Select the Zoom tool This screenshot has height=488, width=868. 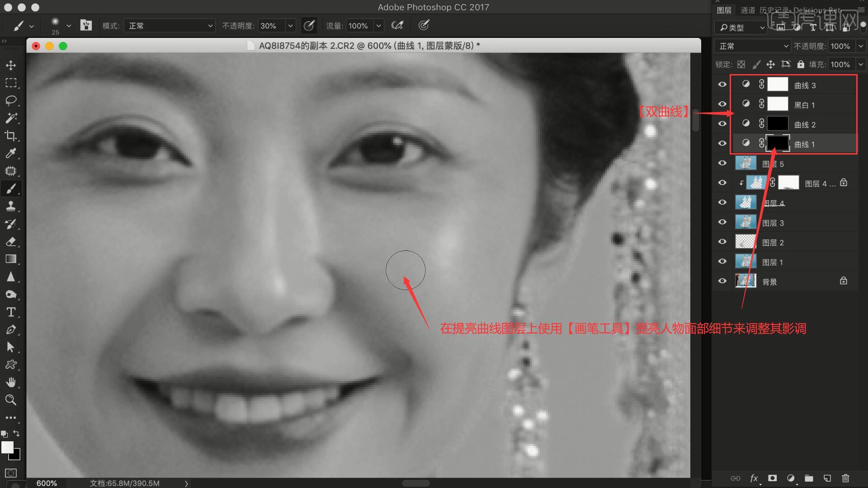[x=11, y=400]
